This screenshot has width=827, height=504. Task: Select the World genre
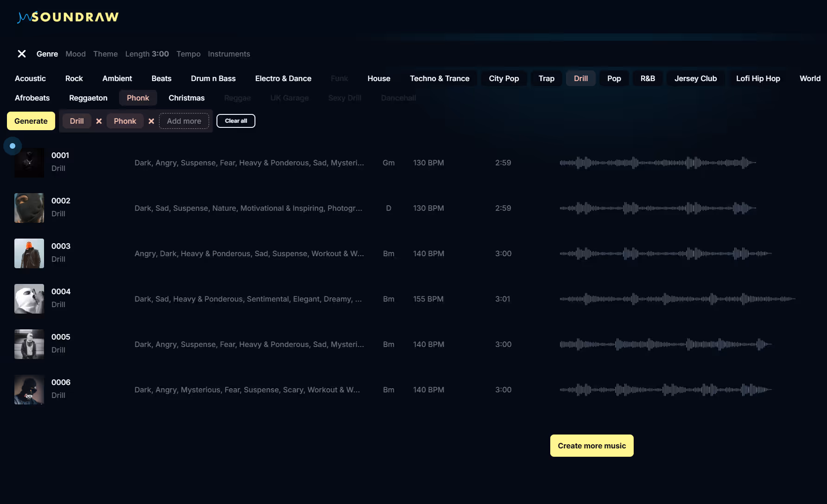(810, 78)
